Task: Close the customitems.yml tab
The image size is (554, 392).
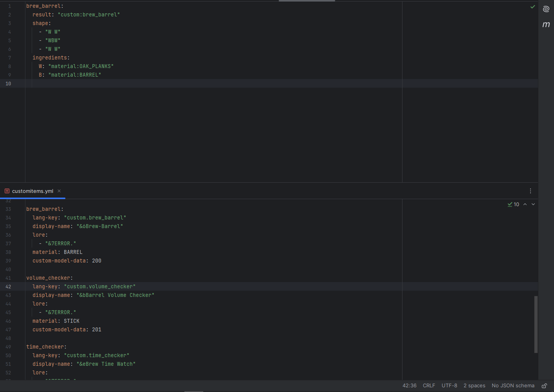Action: 59,191
